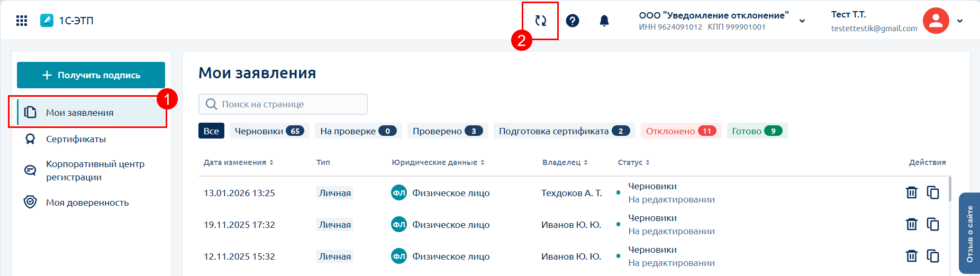Open help via question mark icon
This screenshot has width=980, height=276.
click(573, 21)
